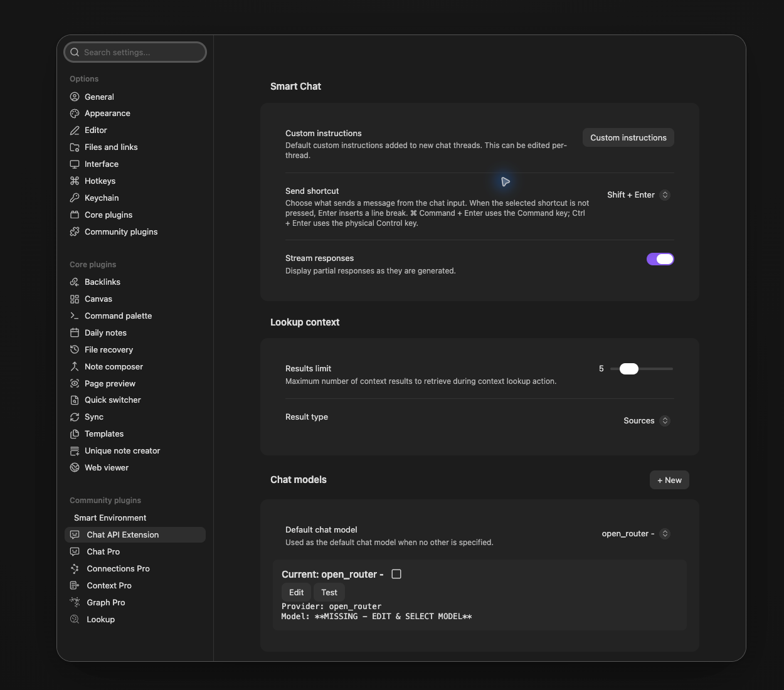Select the Hotkeys settings tab
Viewport: 784px width, 690px height.
(135, 181)
